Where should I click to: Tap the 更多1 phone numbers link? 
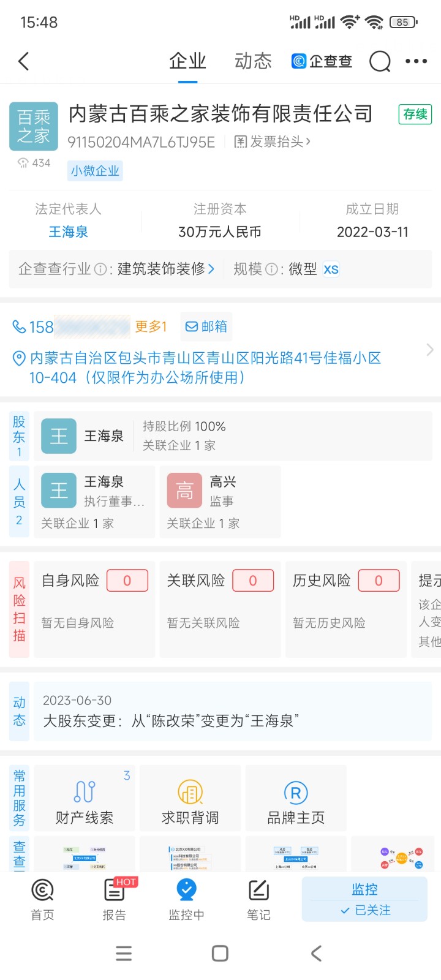point(151,326)
